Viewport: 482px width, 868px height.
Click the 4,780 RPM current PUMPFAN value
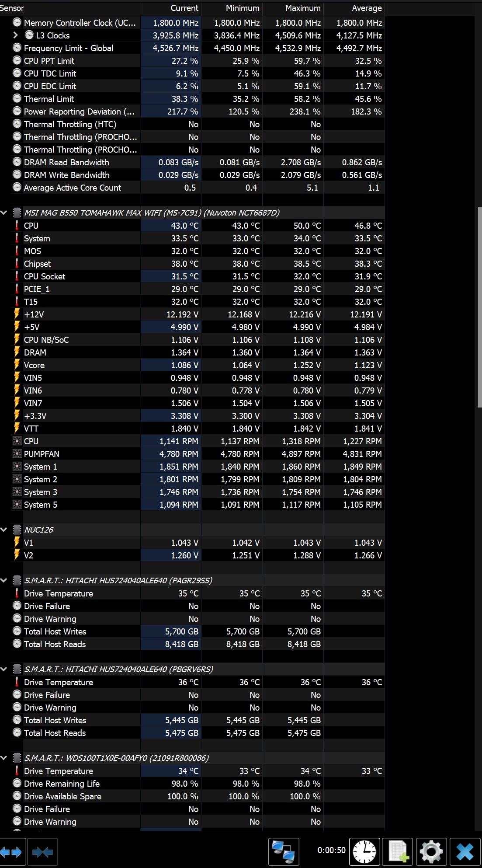click(179, 453)
